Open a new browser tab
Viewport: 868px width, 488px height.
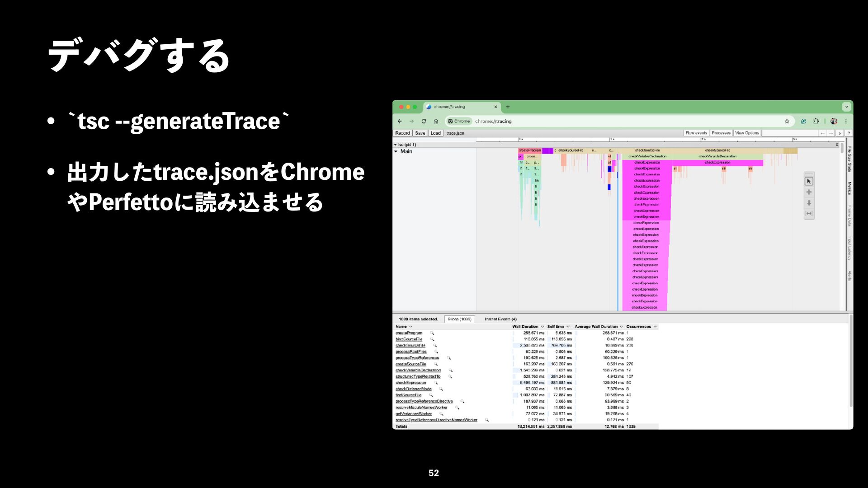[508, 107]
